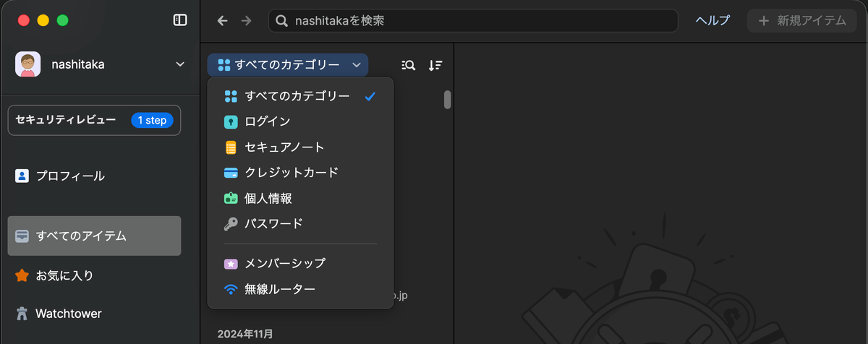
Task: Click the セキュアノート note icon
Action: click(x=231, y=147)
